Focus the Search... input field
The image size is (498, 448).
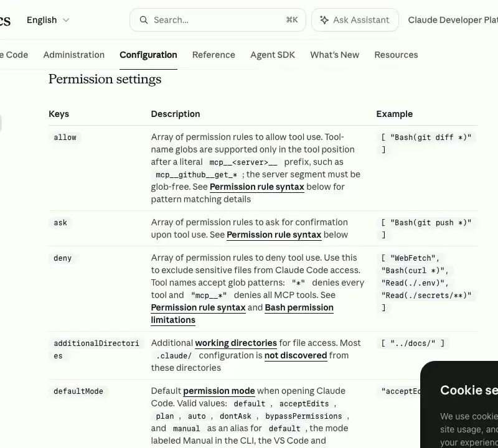217,20
